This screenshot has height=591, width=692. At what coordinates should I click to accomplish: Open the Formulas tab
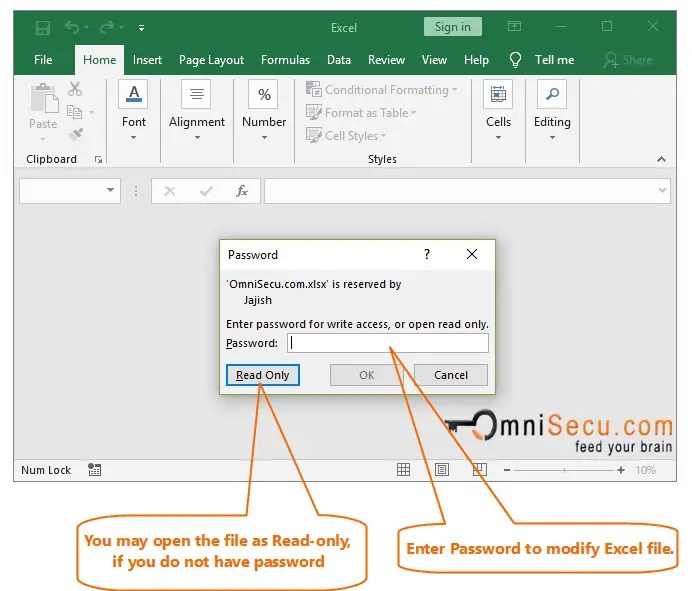[285, 60]
